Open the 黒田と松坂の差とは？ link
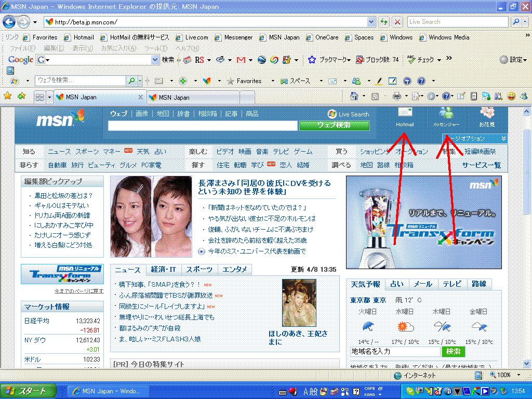Image resolution: width=532 pixels, height=399 pixels. pos(63,196)
